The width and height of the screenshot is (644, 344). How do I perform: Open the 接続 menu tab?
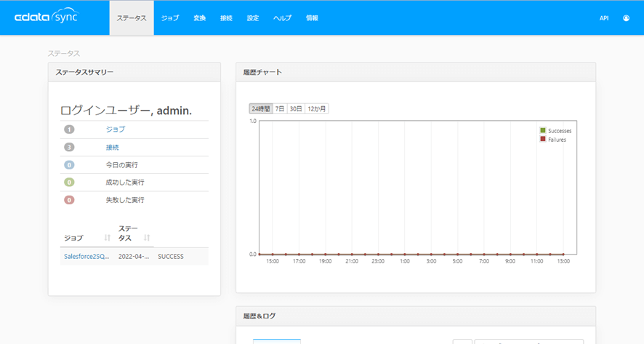(226, 18)
